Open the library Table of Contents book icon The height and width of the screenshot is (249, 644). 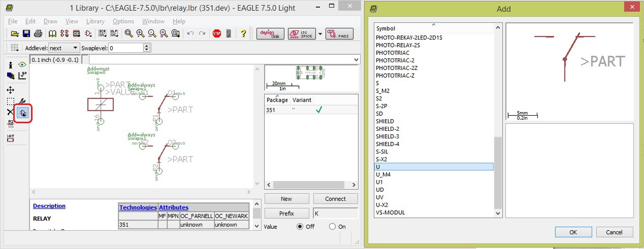pos(52,34)
